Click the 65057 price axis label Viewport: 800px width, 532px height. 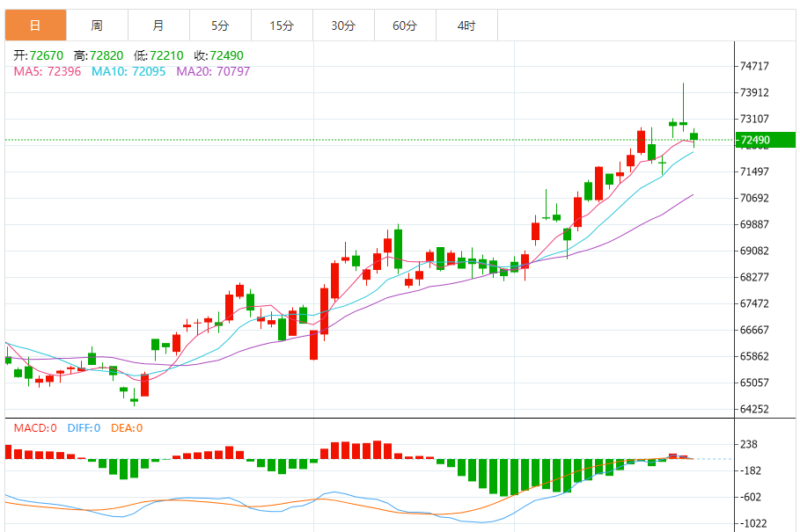pos(754,383)
